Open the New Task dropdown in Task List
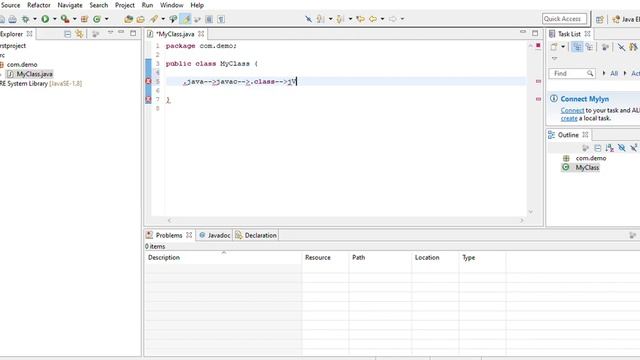 [563, 47]
